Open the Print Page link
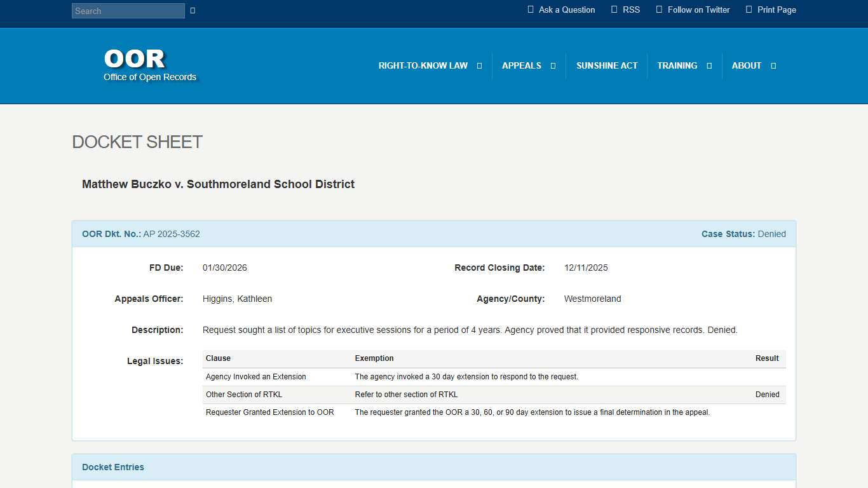This screenshot has height=488, width=868. click(x=776, y=10)
